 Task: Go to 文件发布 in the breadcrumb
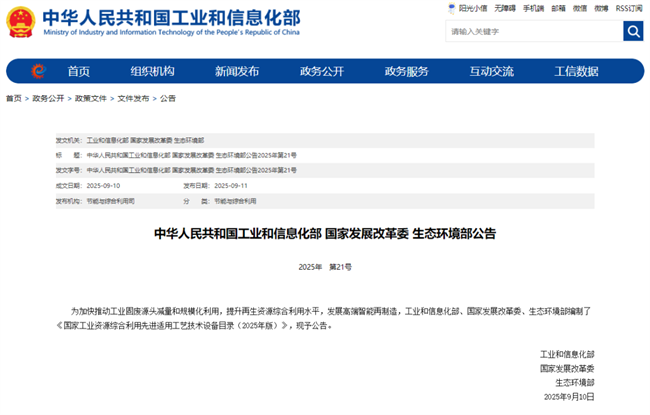click(133, 98)
